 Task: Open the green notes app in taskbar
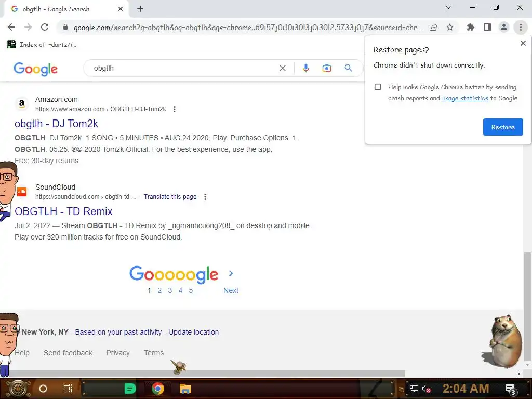130,389
